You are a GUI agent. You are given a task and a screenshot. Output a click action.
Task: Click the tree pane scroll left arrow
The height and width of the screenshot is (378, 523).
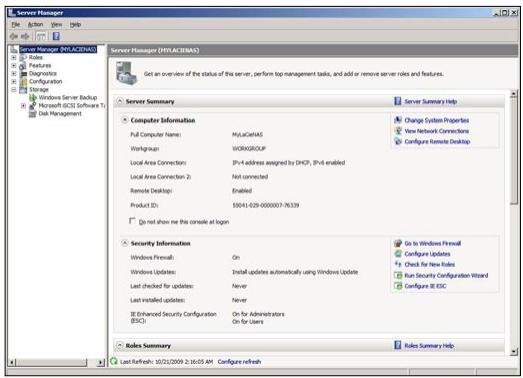[x=12, y=362]
